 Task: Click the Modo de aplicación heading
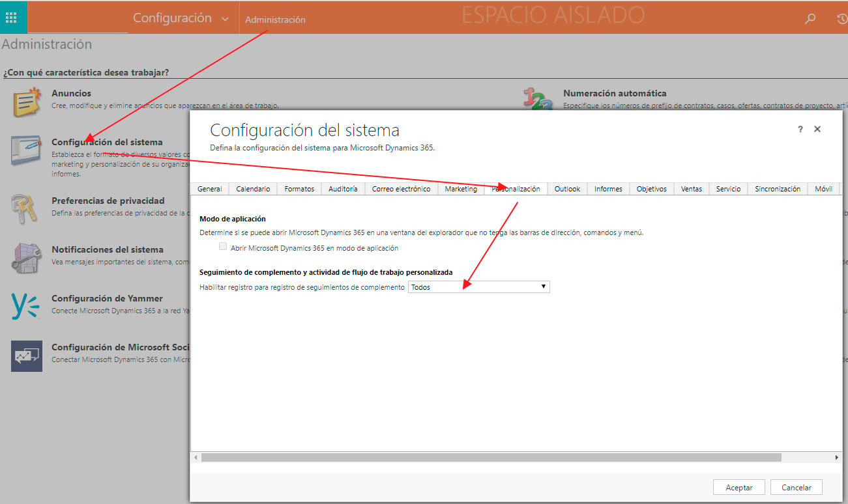233,219
